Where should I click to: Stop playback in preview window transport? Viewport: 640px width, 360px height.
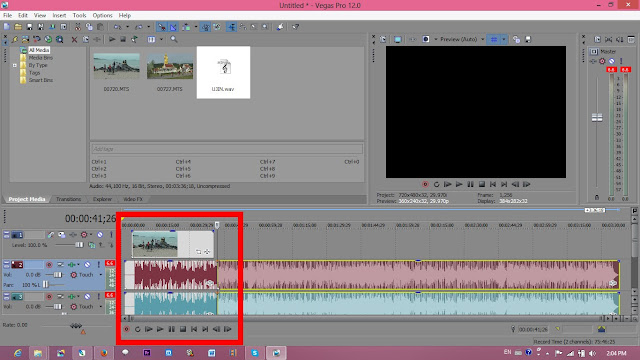point(482,184)
